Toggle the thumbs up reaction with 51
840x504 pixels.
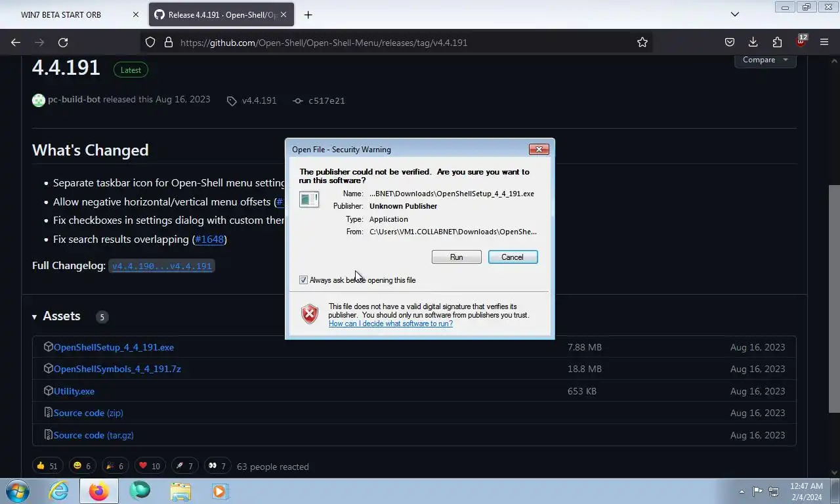(x=47, y=466)
